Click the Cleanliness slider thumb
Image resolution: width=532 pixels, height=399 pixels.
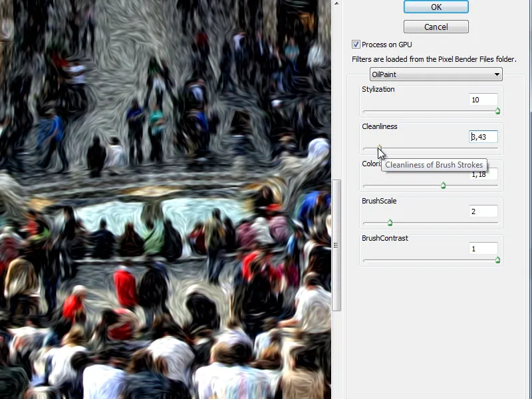pyautogui.click(x=379, y=148)
